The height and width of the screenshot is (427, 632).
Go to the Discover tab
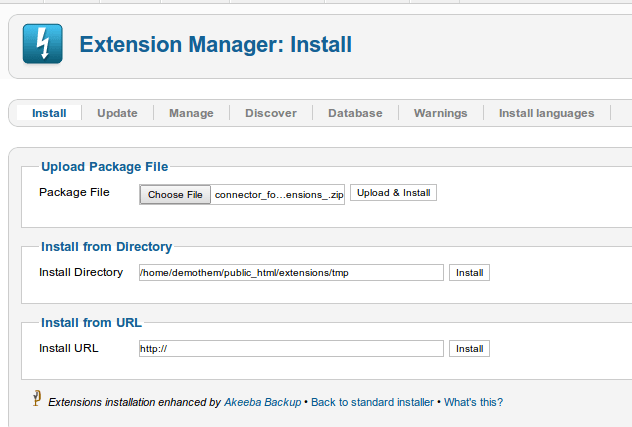tap(271, 113)
